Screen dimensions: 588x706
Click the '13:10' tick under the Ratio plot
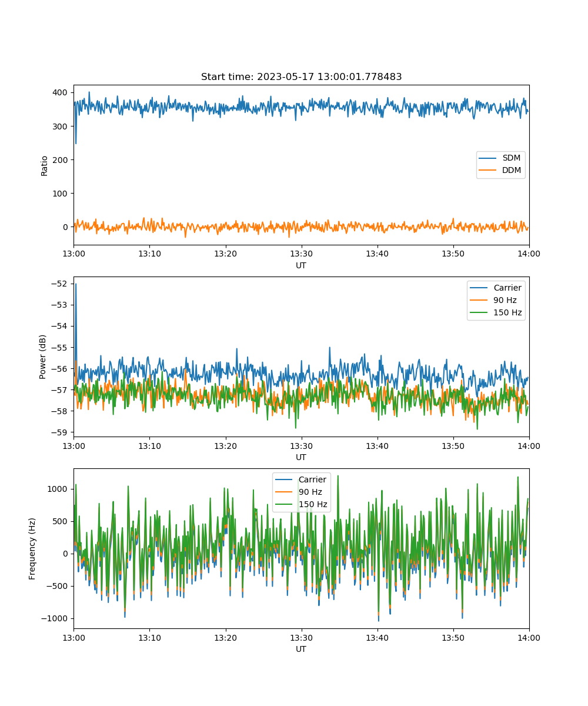(149, 254)
